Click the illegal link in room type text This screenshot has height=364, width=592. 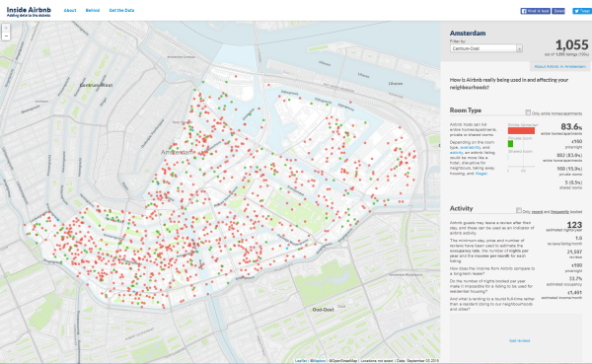pos(481,174)
